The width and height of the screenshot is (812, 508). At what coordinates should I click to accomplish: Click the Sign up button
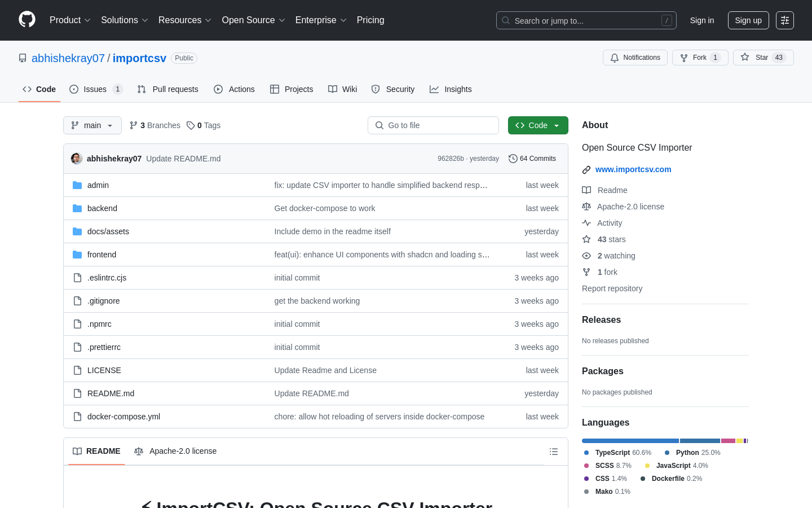(748, 20)
